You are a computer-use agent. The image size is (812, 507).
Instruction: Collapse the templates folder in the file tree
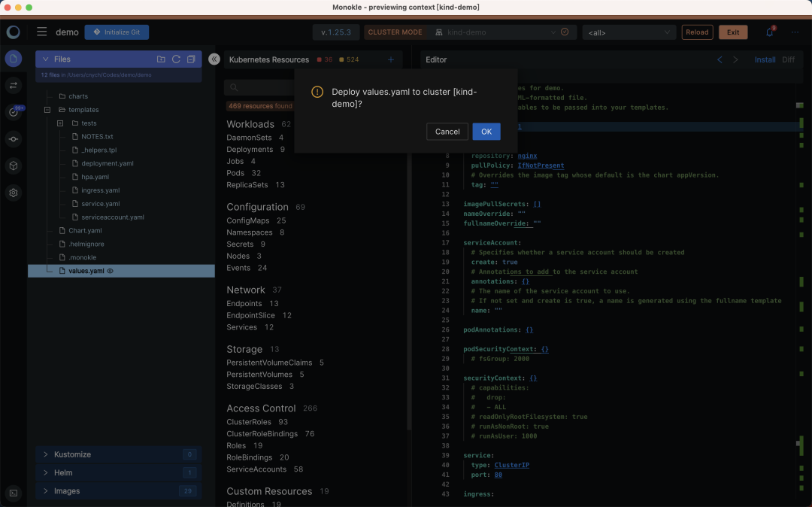47,110
